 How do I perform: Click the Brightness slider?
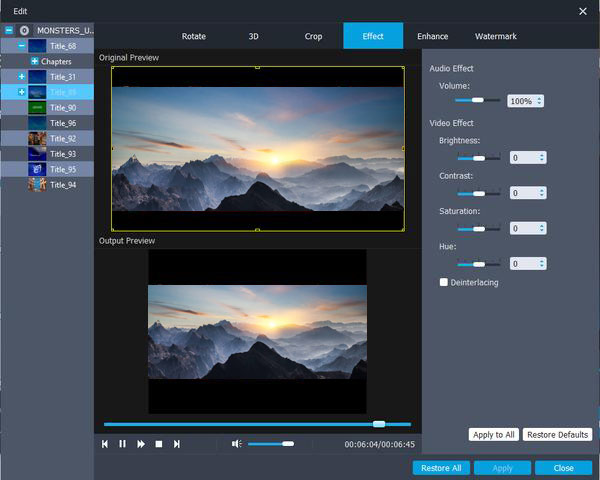pyautogui.click(x=479, y=158)
